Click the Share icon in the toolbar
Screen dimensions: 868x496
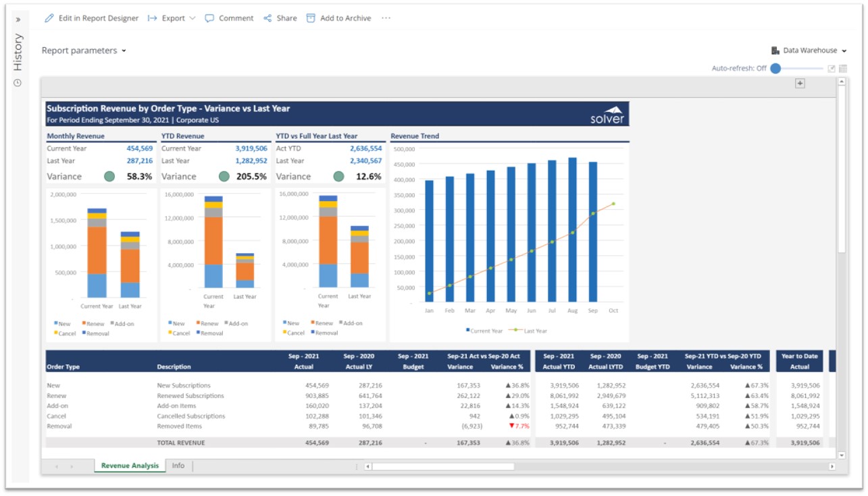coord(267,18)
